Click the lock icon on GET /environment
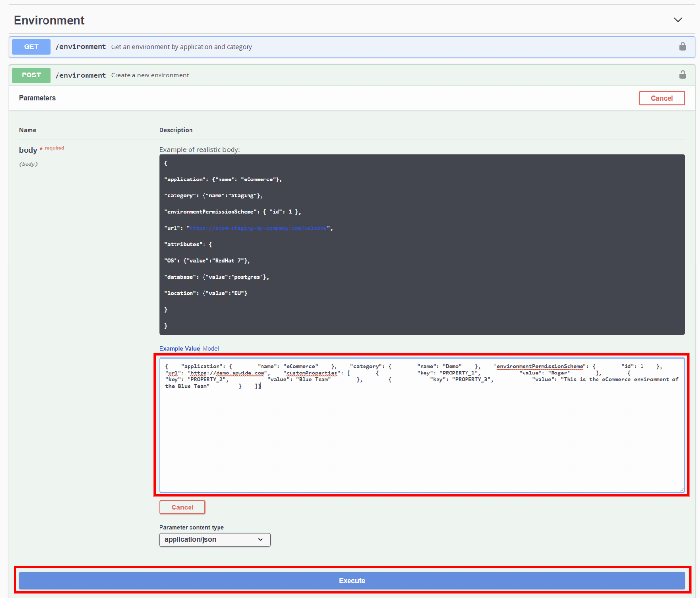Viewport: 700px width, 598px height. (682, 46)
